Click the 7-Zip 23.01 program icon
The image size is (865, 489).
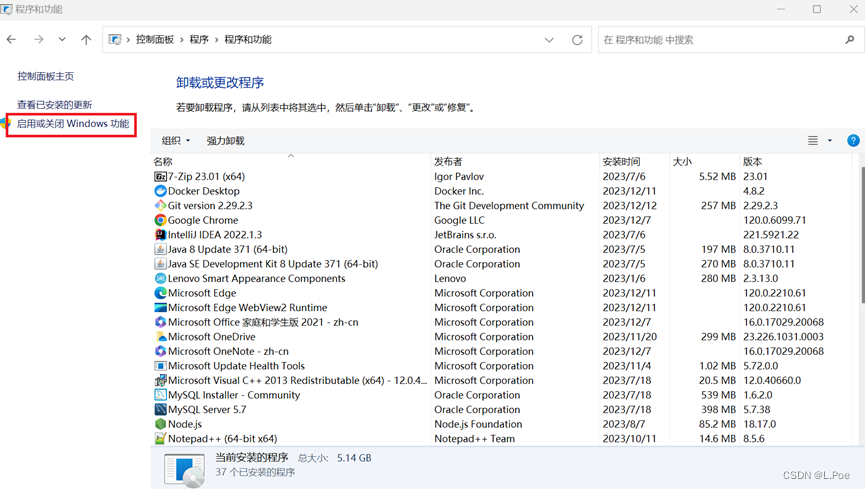[x=160, y=177]
